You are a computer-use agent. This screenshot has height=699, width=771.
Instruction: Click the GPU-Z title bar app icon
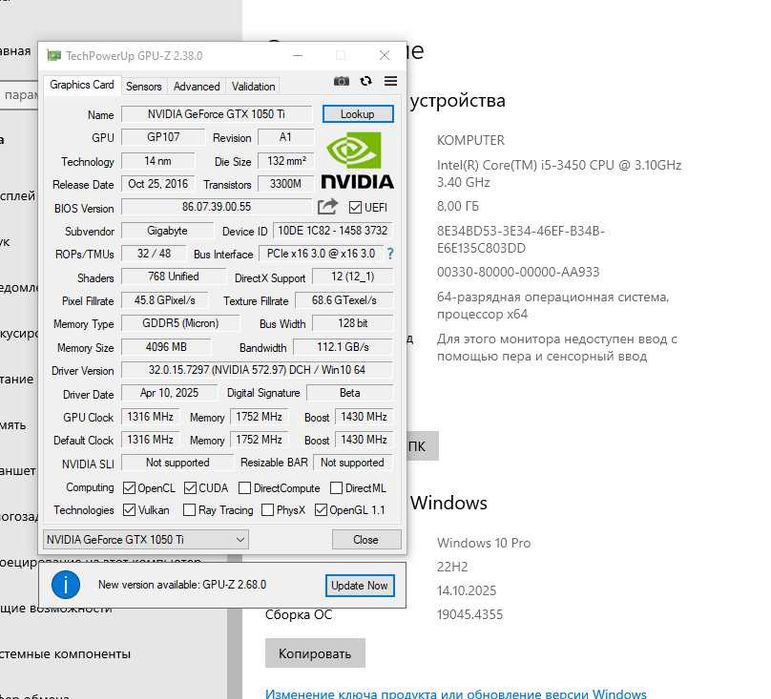pyautogui.click(x=54, y=56)
